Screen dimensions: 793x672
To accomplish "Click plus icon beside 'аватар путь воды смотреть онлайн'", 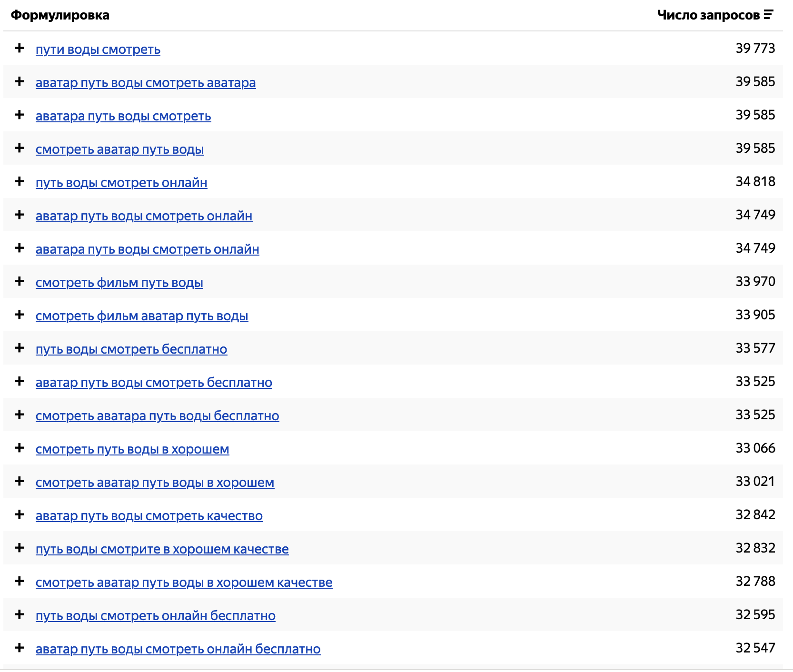I will click(20, 215).
